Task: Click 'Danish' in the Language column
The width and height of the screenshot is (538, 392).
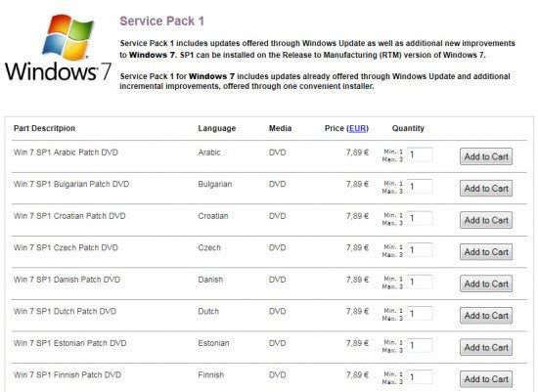Action: point(210,280)
